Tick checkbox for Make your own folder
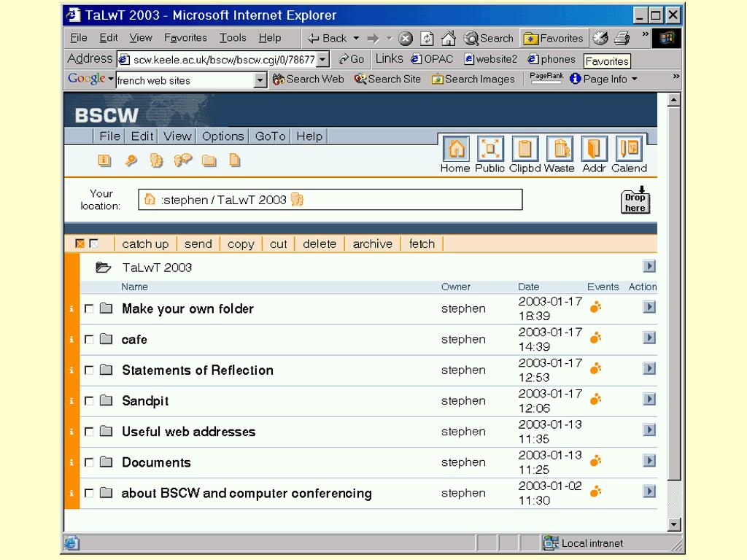This screenshot has width=747, height=560. [x=88, y=308]
